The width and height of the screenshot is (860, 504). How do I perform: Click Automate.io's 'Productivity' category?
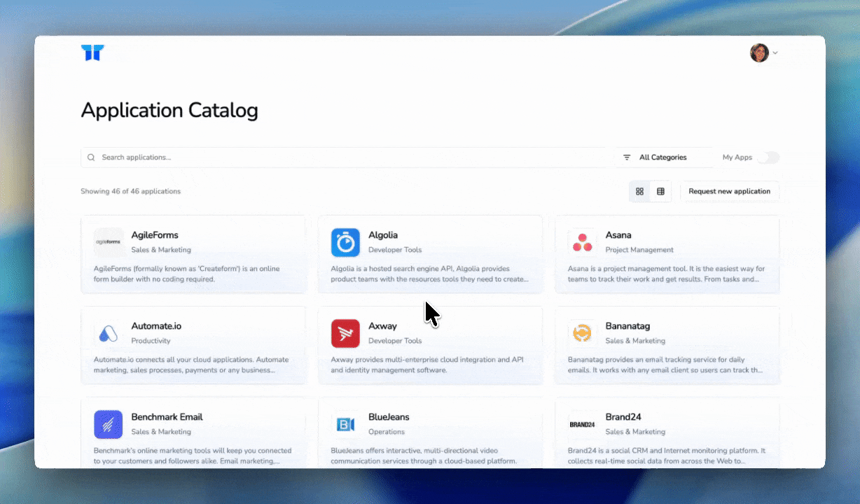[x=151, y=341]
